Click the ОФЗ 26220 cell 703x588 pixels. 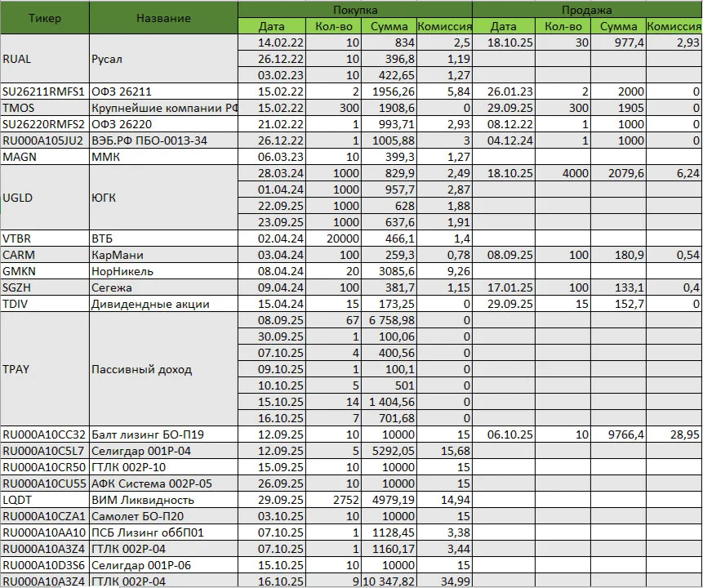tap(163, 124)
